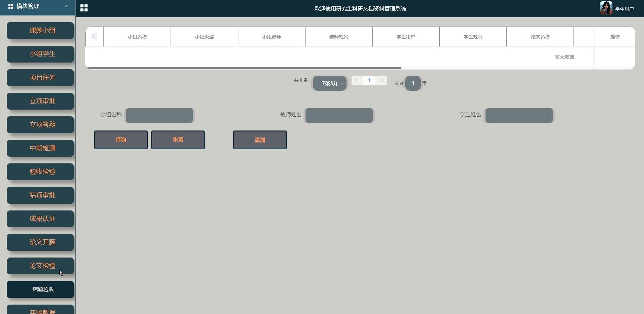
Task: Focus the 学生姓名 search field
Action: [x=519, y=115]
